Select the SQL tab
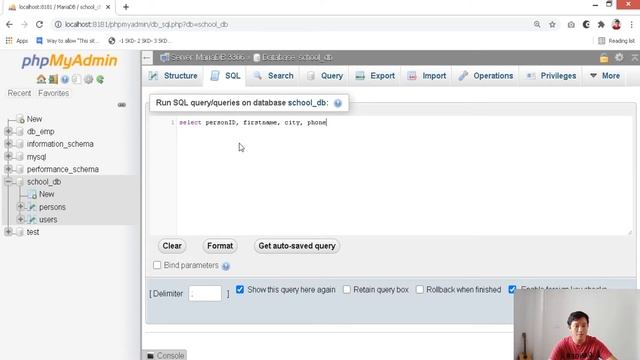640x360 pixels. click(225, 76)
